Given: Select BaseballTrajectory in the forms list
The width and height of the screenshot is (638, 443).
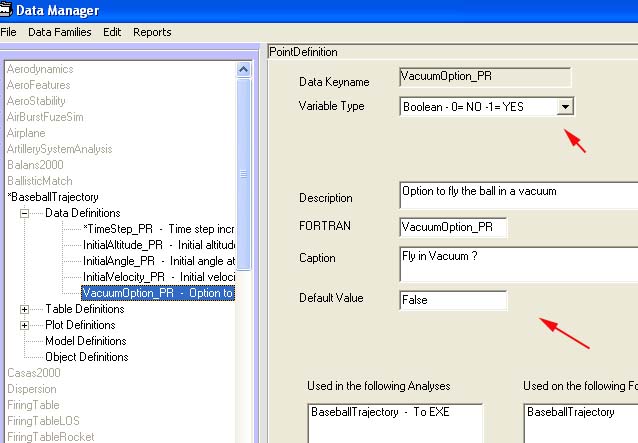Looking at the screenshot, I should pos(570,412).
